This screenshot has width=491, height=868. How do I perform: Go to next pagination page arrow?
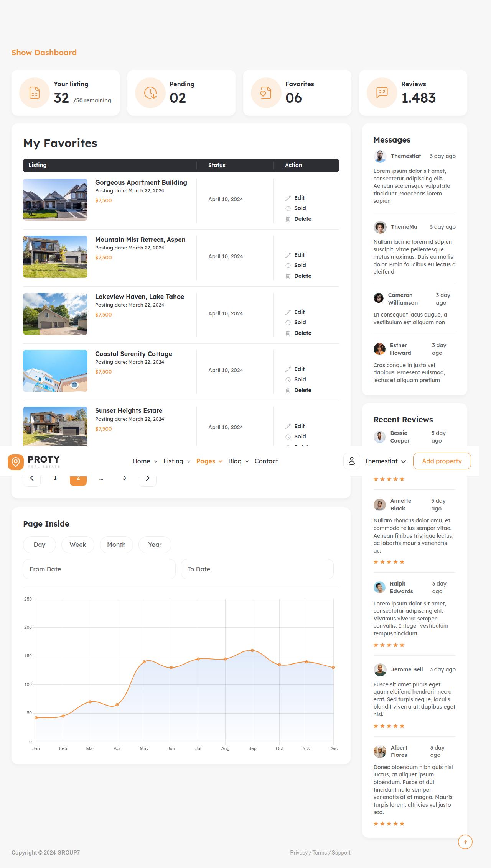(148, 479)
